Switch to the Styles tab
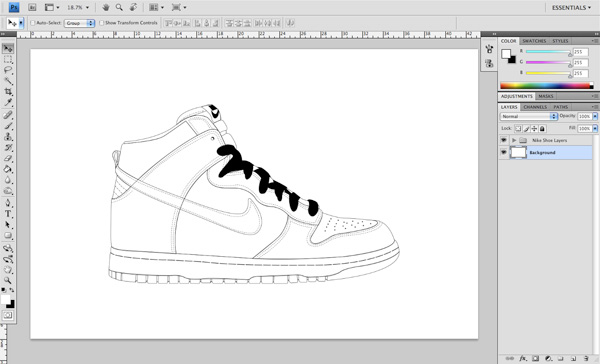This screenshot has width=600, height=364. click(560, 41)
